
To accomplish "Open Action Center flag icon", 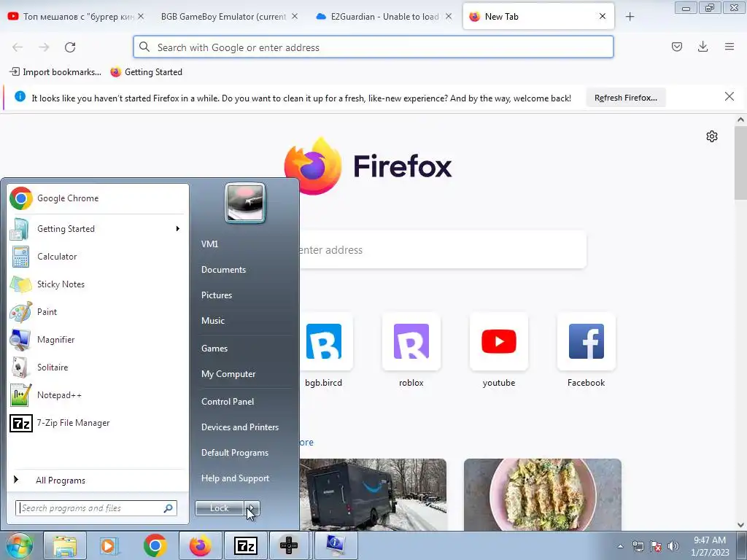I will (656, 546).
